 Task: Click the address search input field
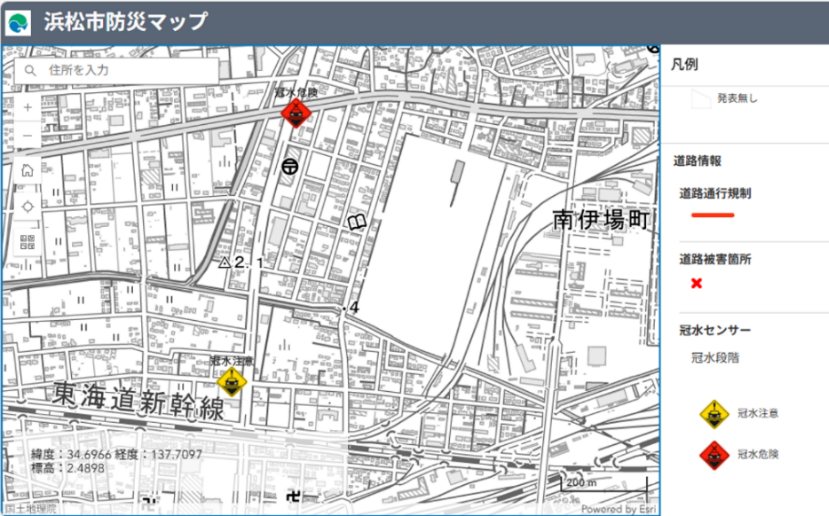(x=116, y=70)
